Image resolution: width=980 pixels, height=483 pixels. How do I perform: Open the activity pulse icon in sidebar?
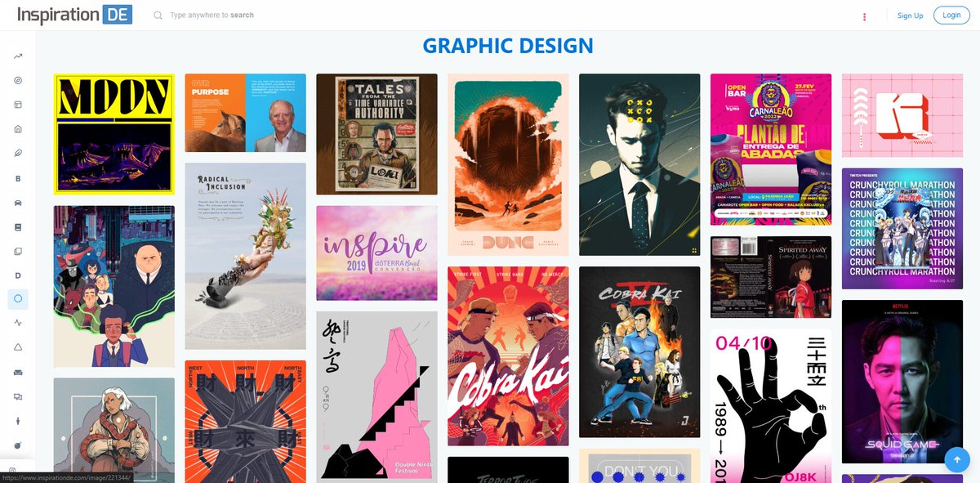(18, 323)
